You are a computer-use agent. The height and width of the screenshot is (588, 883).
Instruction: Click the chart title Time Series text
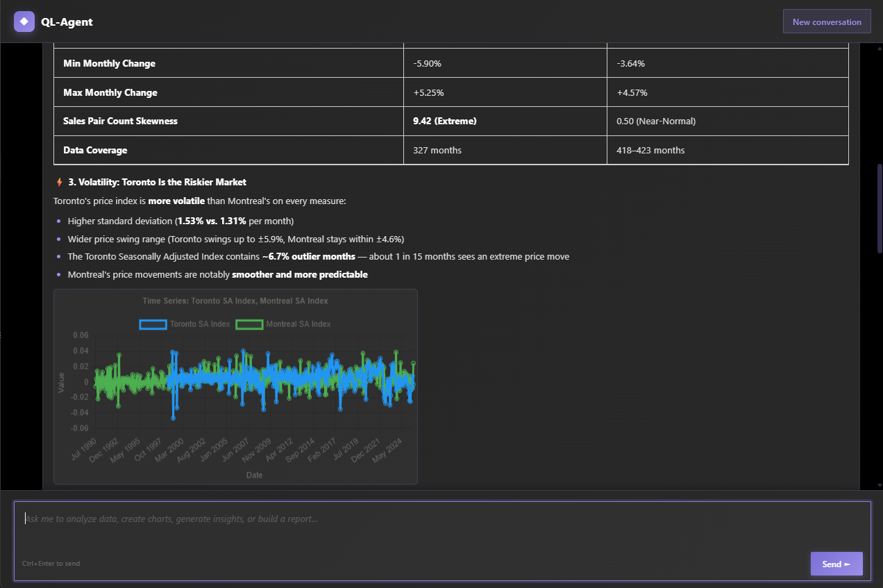[x=235, y=301]
